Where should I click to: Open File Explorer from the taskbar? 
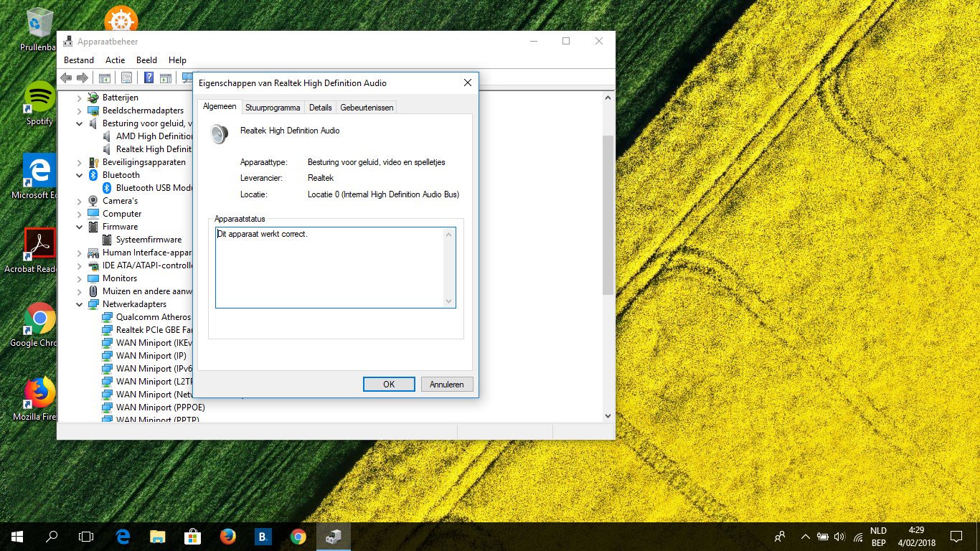coord(158,537)
